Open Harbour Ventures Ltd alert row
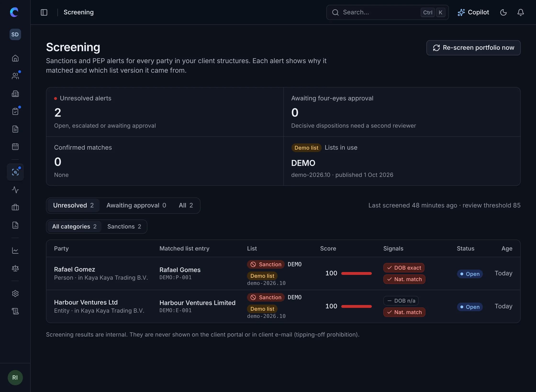This screenshot has height=392, width=536. [x=283, y=306]
